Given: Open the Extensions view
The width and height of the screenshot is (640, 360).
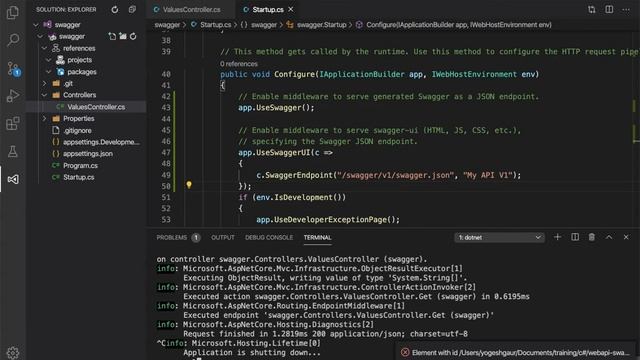Looking at the screenshot, I should point(13,124).
